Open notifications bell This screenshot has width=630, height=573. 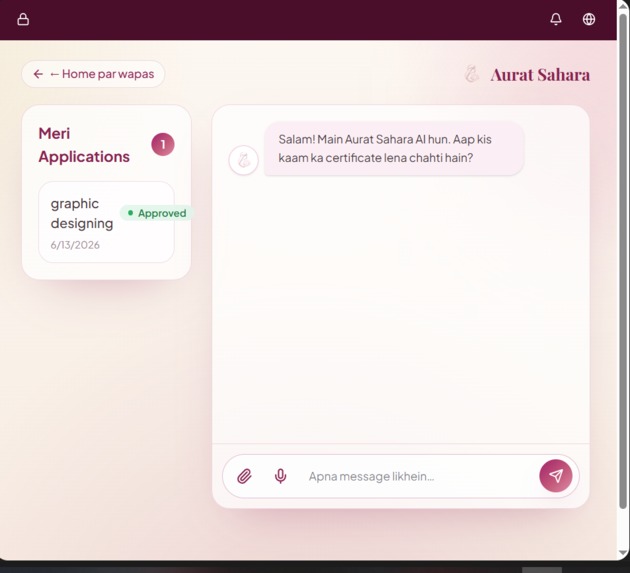click(556, 19)
